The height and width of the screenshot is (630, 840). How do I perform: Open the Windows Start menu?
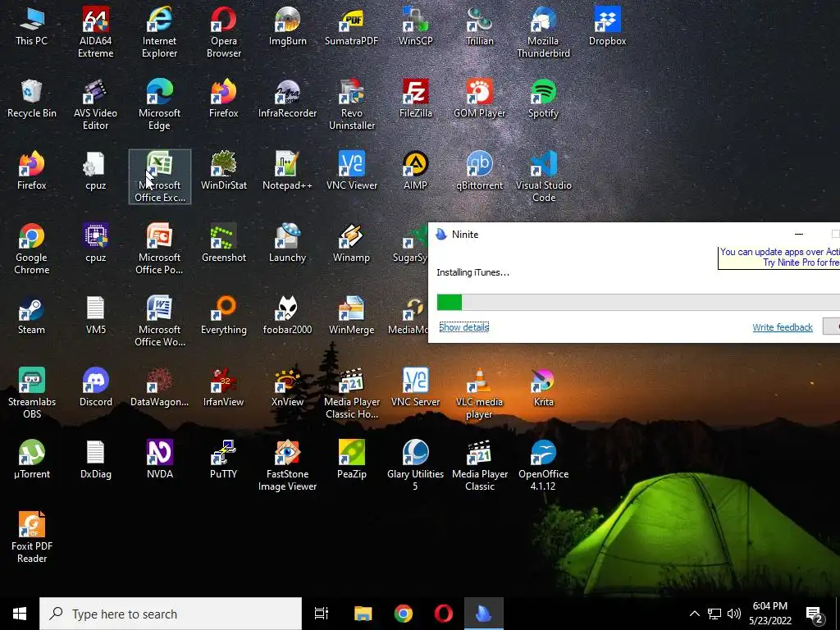tap(20, 614)
